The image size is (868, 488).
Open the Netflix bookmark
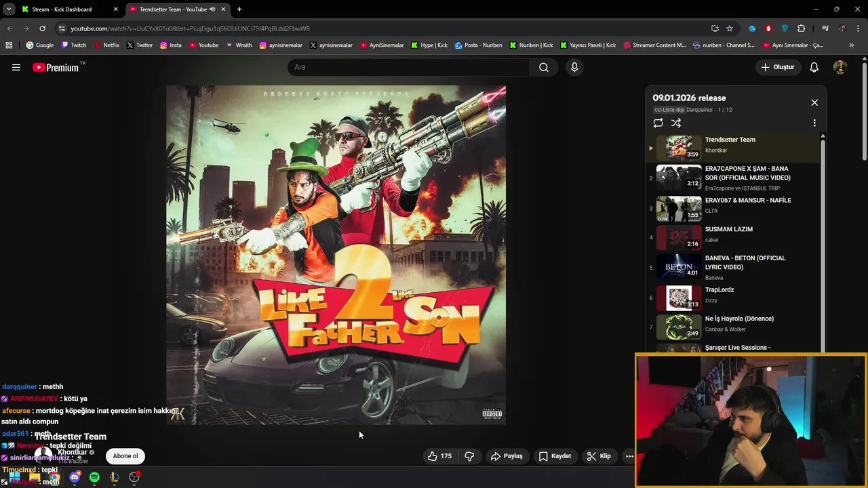[x=106, y=45]
